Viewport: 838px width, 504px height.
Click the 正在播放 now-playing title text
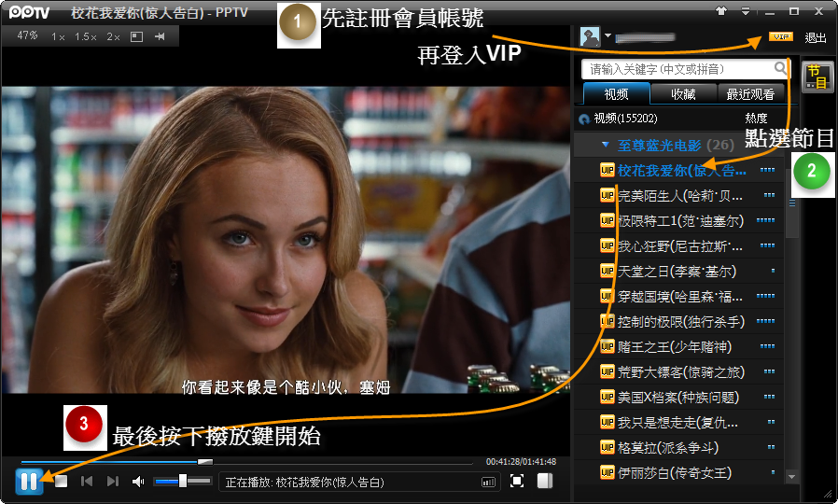coord(304,483)
